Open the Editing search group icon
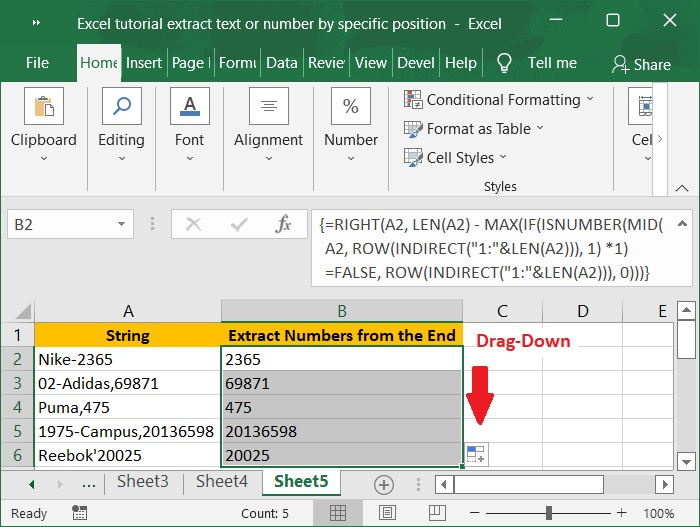Viewport: 700px width, 527px height. tap(121, 108)
